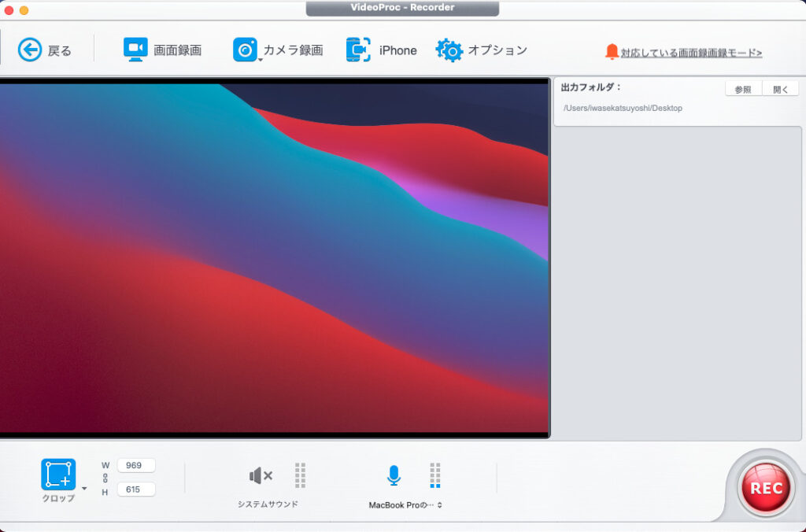Click the 開く open folder button

(x=780, y=90)
